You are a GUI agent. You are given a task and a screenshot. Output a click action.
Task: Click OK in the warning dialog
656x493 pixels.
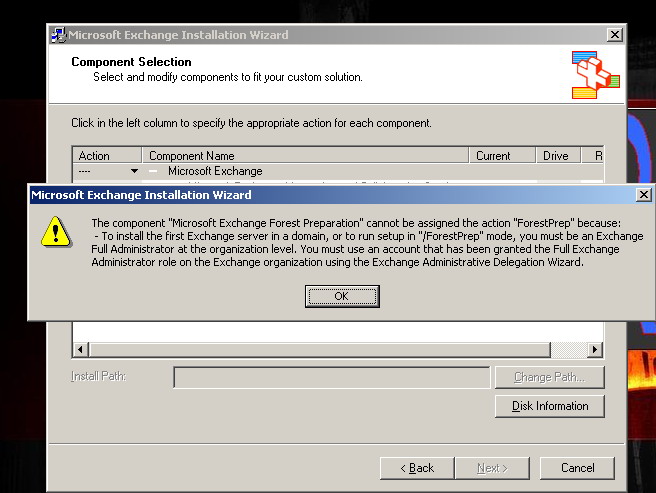(x=342, y=296)
